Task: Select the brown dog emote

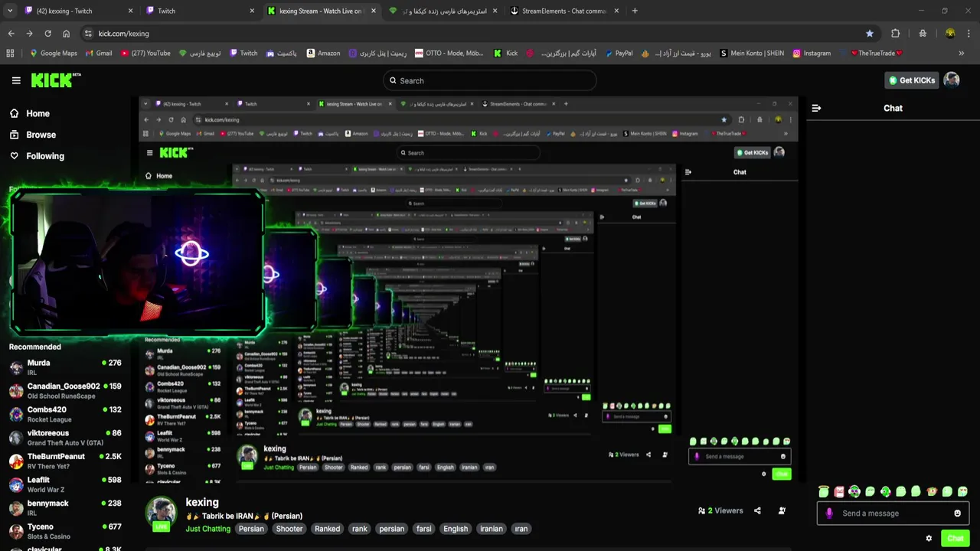Action: point(932,491)
